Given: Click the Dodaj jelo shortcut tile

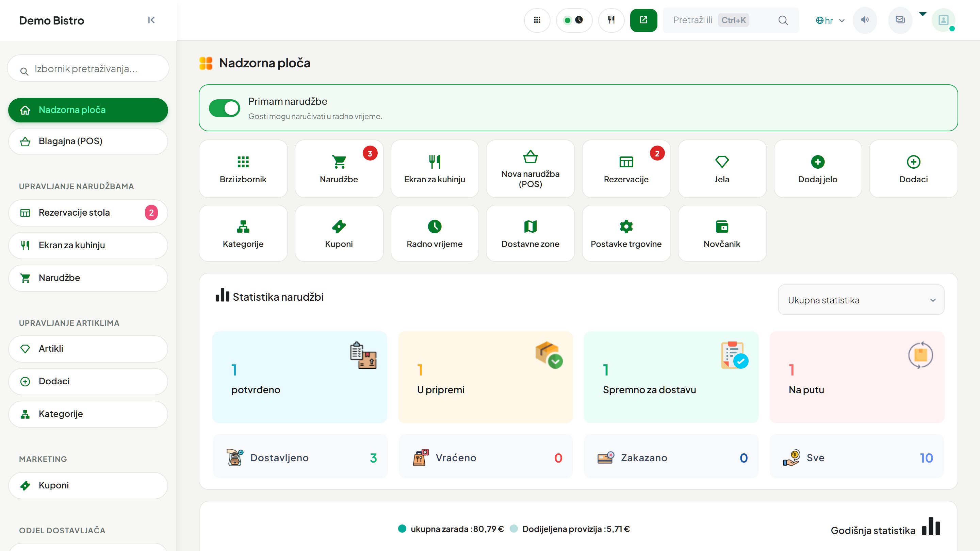Looking at the screenshot, I should (818, 168).
